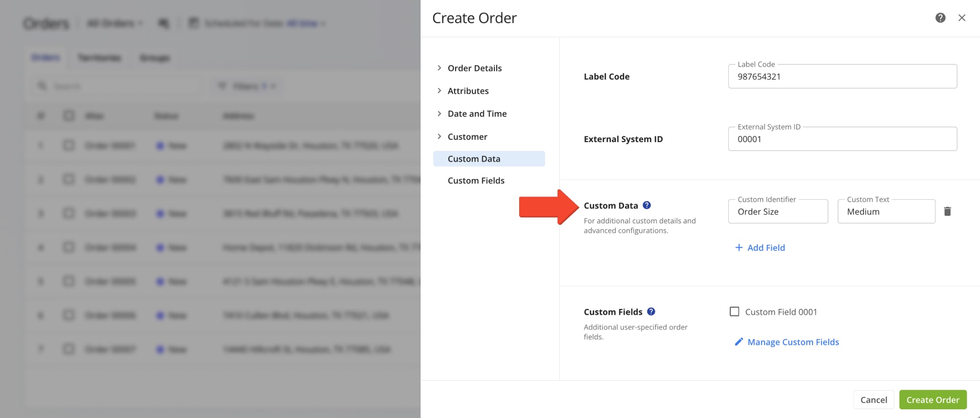Close the Create Order panel
The image size is (980, 418).
pos(962,18)
